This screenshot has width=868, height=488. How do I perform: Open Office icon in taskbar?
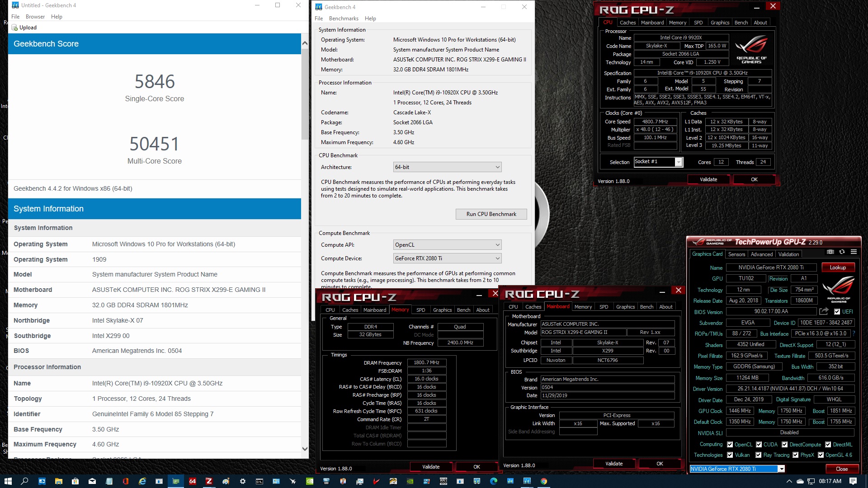click(x=125, y=481)
